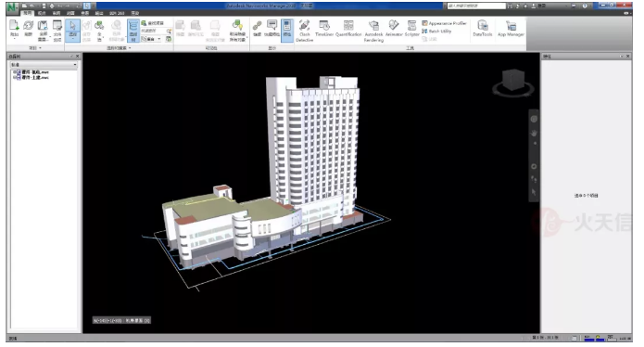Toggle Links display
The width and height of the screenshot is (644, 347).
[x=257, y=29]
